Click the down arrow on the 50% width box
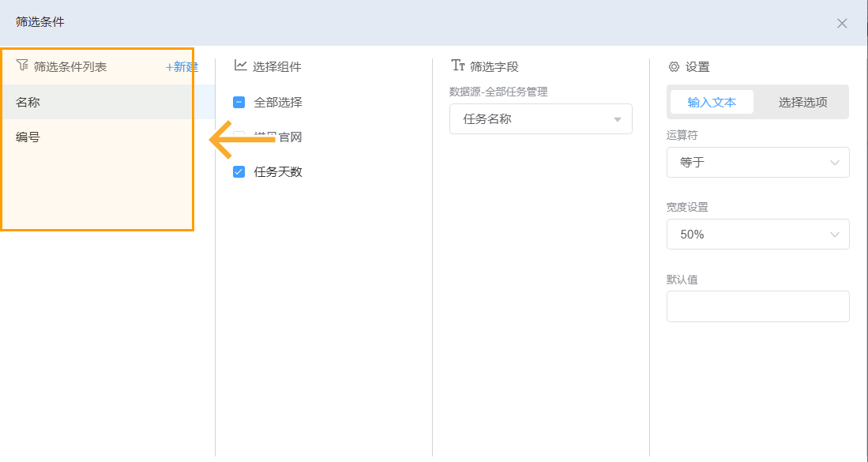This screenshot has height=462, width=868. pos(835,234)
